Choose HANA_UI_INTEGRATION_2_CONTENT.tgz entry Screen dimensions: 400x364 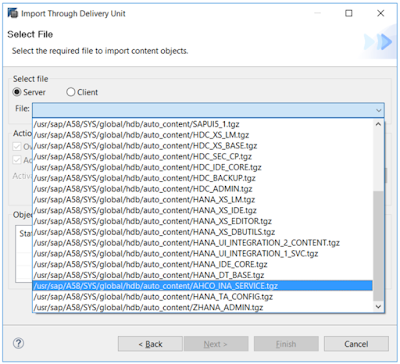tap(203, 243)
